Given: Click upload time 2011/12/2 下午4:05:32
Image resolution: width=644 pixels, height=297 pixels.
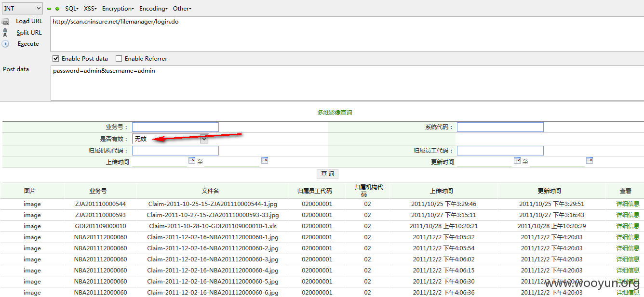Looking at the screenshot, I should (x=444, y=237).
